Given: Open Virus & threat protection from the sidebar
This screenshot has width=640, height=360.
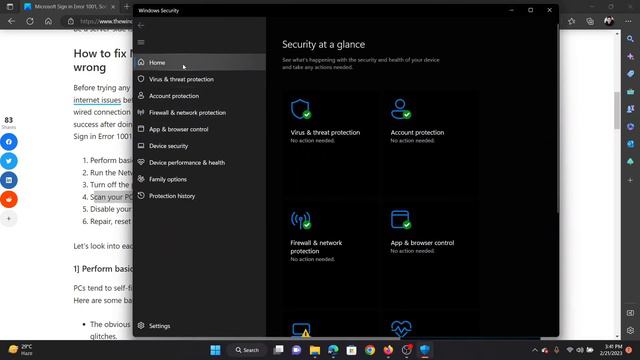Looking at the screenshot, I should (200, 79).
